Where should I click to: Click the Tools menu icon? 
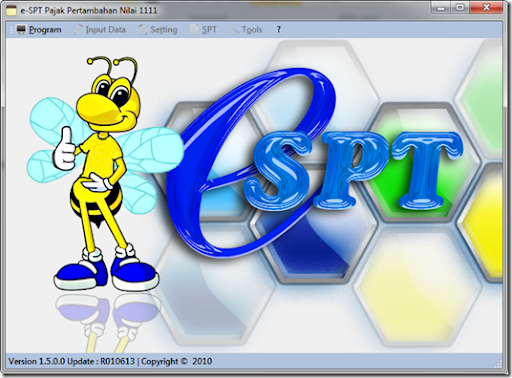[235, 30]
